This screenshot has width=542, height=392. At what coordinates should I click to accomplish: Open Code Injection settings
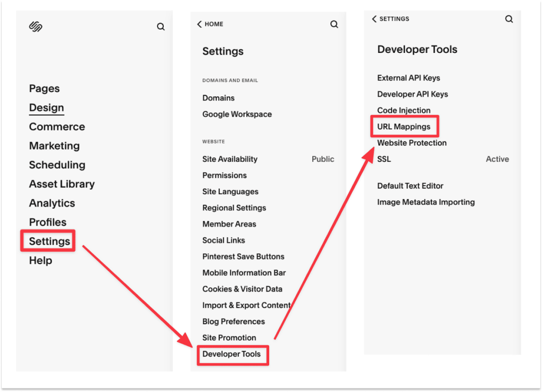coord(403,110)
